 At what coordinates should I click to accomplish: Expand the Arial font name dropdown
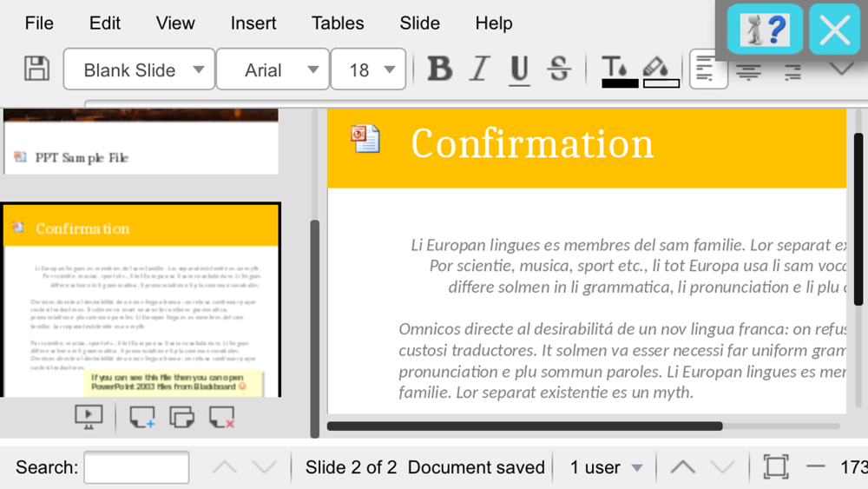click(273, 69)
